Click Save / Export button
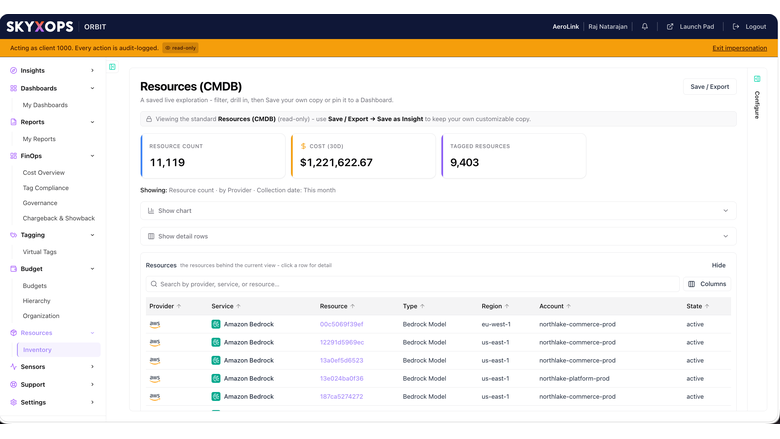 pos(709,87)
